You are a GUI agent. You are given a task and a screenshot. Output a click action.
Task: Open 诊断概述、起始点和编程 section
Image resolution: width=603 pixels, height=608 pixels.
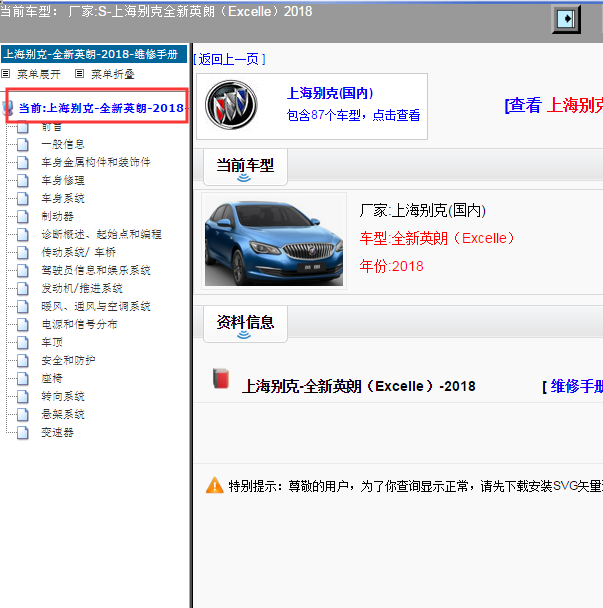click(x=101, y=234)
